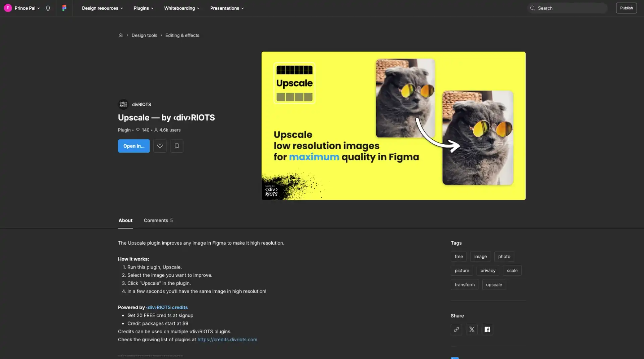Click the Tags heading
The image size is (644, 359).
tap(456, 243)
